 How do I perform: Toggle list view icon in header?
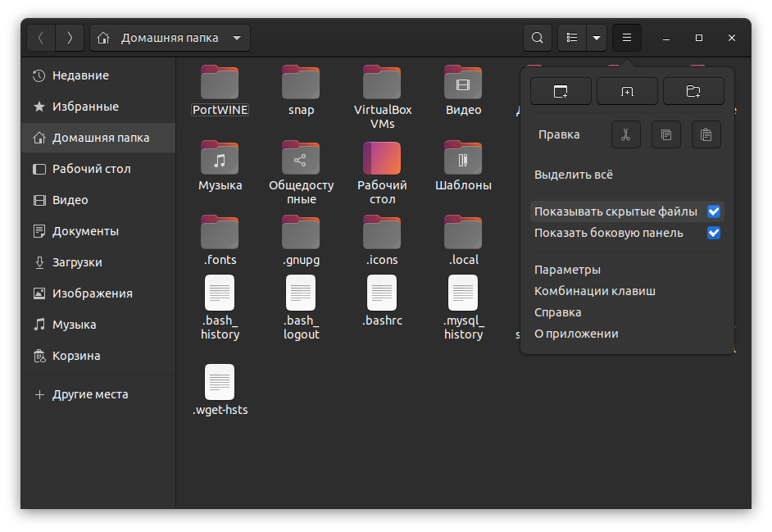click(573, 38)
